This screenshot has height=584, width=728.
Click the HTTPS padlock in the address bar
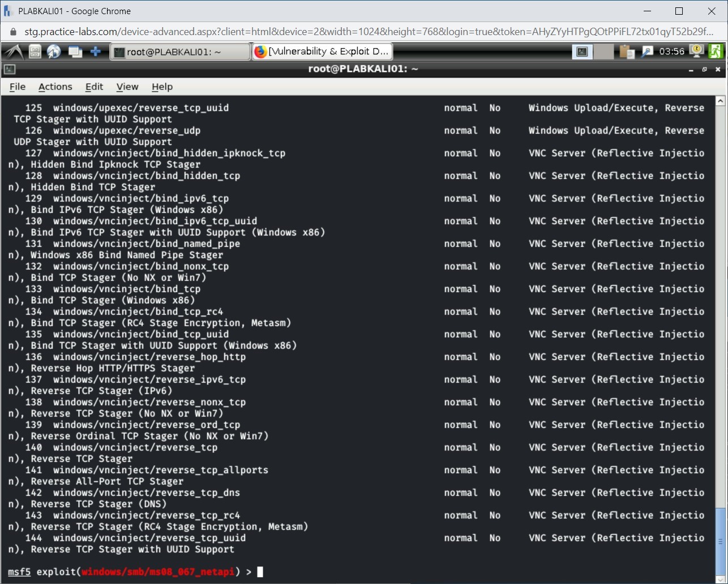(12, 32)
